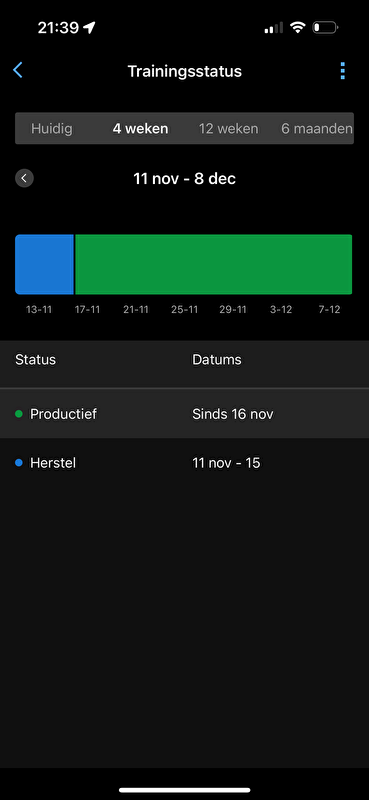Viewport: 369px width, 800px height.
Task: Switch to the 6 maanden tab
Action: tap(316, 129)
